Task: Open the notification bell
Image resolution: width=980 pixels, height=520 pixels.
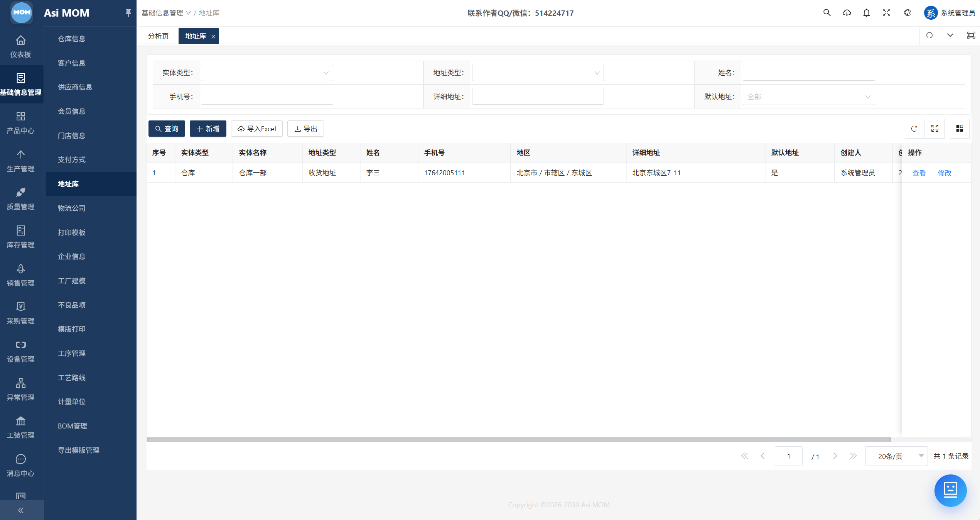Action: (x=867, y=13)
